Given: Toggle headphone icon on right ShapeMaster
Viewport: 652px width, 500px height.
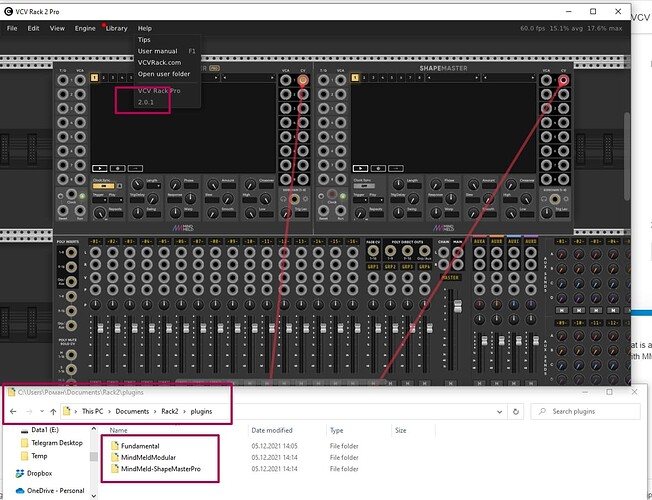Looking at the screenshot, I should 544,199.
